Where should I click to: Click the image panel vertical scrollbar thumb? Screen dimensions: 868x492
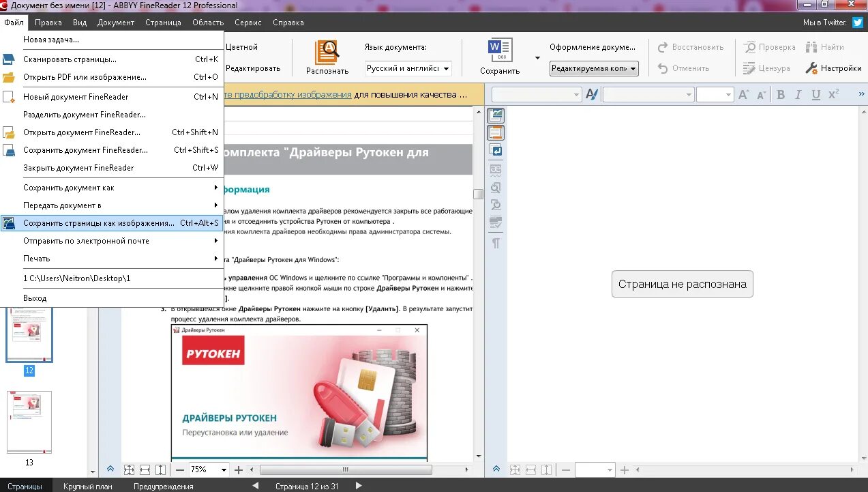click(478, 194)
